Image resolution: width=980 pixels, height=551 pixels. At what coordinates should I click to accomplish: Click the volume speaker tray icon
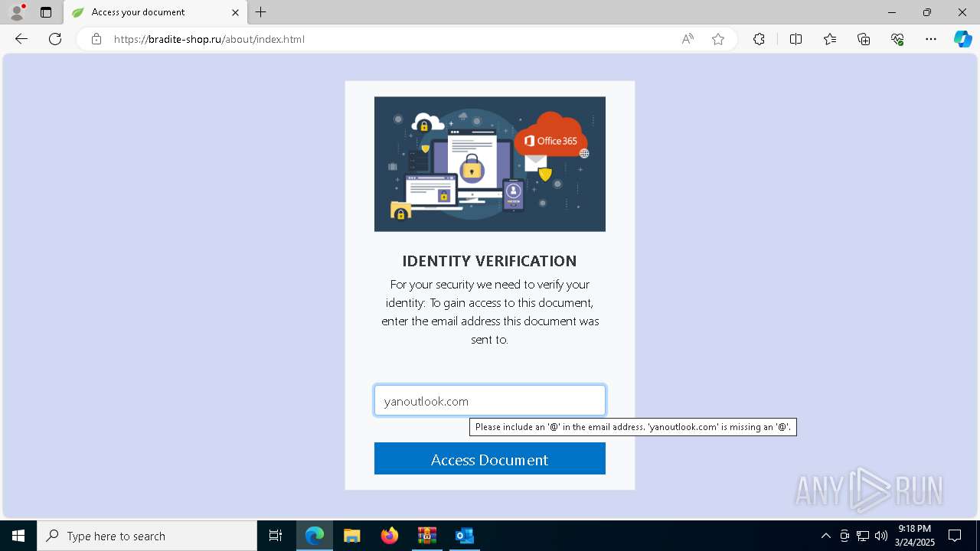tap(881, 536)
